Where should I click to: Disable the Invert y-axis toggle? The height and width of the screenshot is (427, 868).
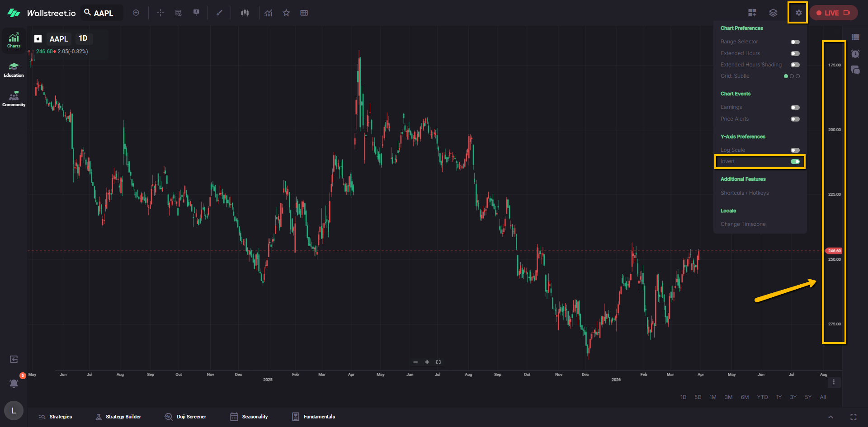tap(795, 162)
